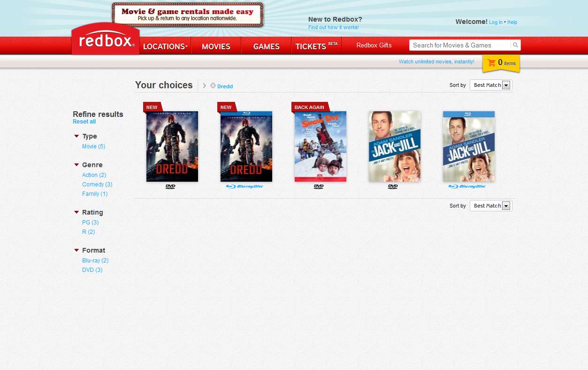The height and width of the screenshot is (370, 588).
Task: Click DVD icon under Snow Day
Action: point(319,186)
